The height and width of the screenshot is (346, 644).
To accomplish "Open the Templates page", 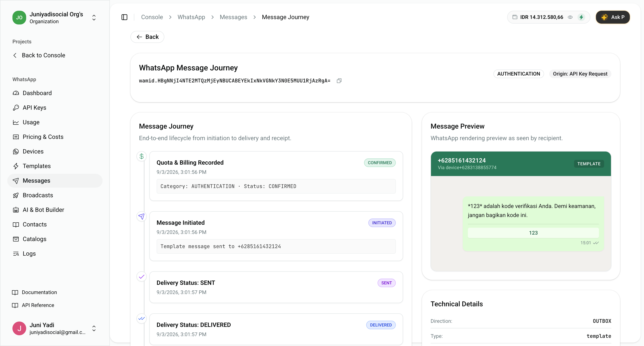I will click(x=55, y=166).
